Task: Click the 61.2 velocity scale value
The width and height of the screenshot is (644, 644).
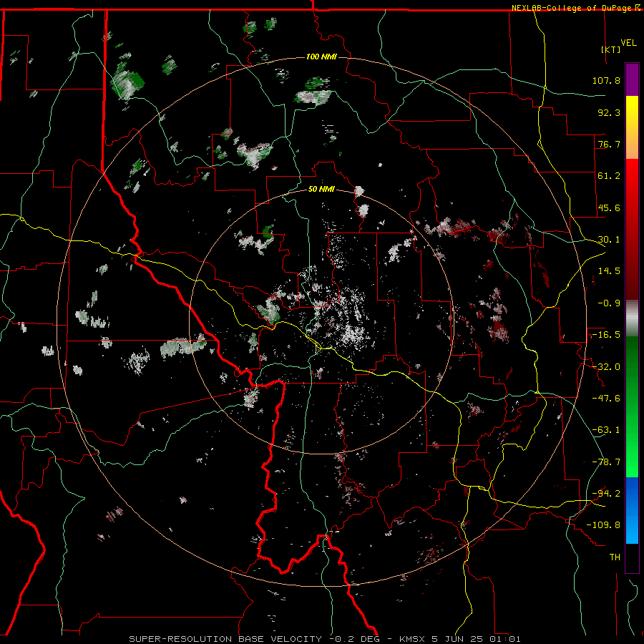Action: [609, 176]
